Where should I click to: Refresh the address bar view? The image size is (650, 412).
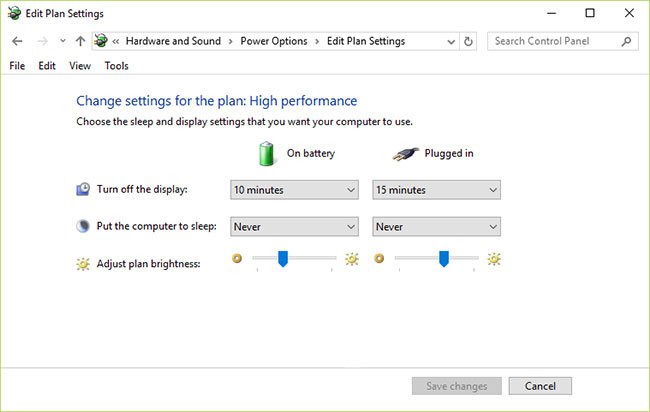click(x=468, y=41)
